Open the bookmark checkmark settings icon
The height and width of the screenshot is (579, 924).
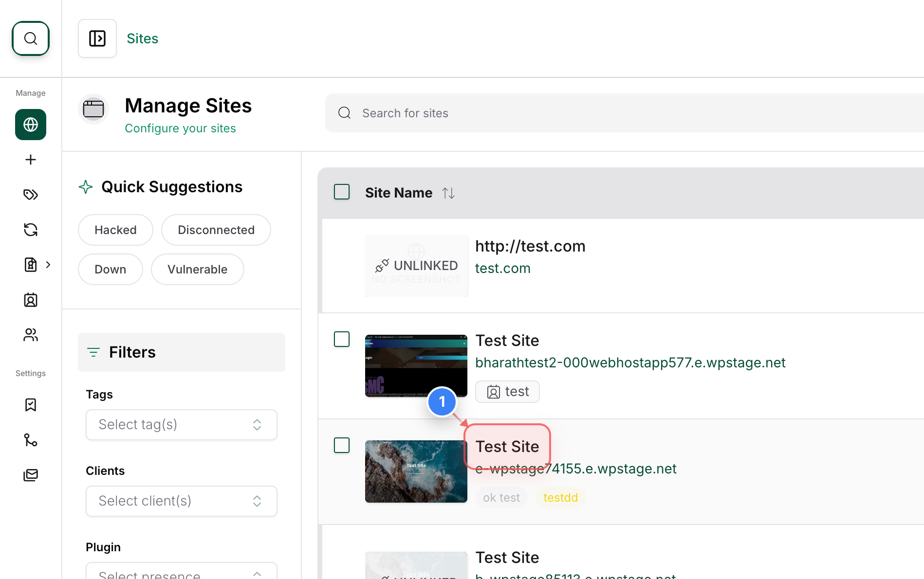[31, 405]
